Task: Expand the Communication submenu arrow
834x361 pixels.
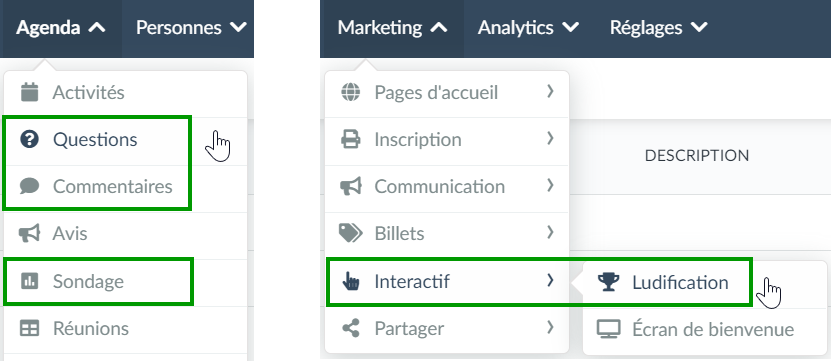Action: point(551,186)
